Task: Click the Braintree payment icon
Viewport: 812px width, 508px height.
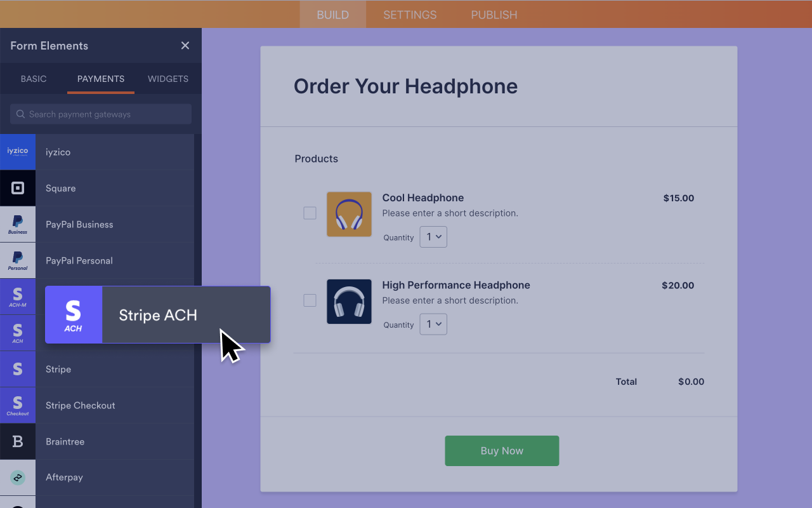Action: click(18, 441)
